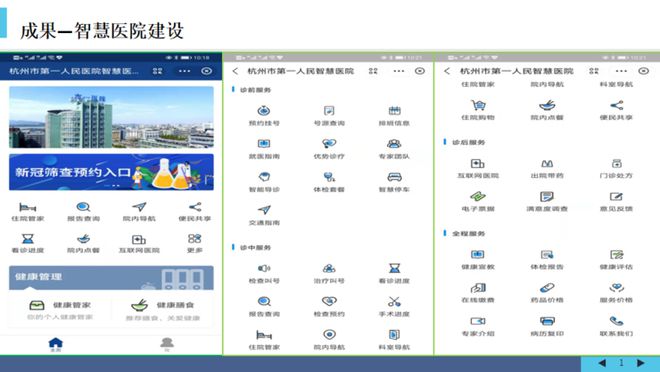Open 药品价格 pill icon
Image resolution: width=660 pixels, height=372 pixels.
tap(547, 288)
